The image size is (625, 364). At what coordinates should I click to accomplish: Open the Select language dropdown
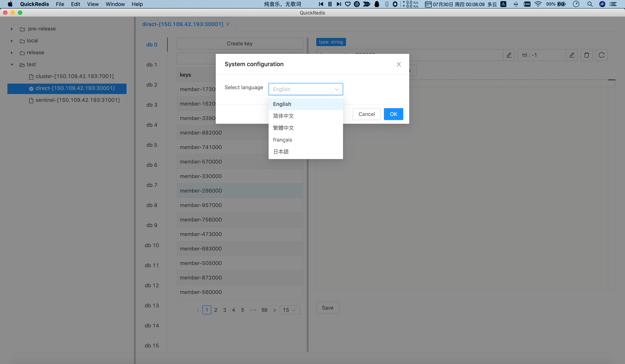coord(305,89)
